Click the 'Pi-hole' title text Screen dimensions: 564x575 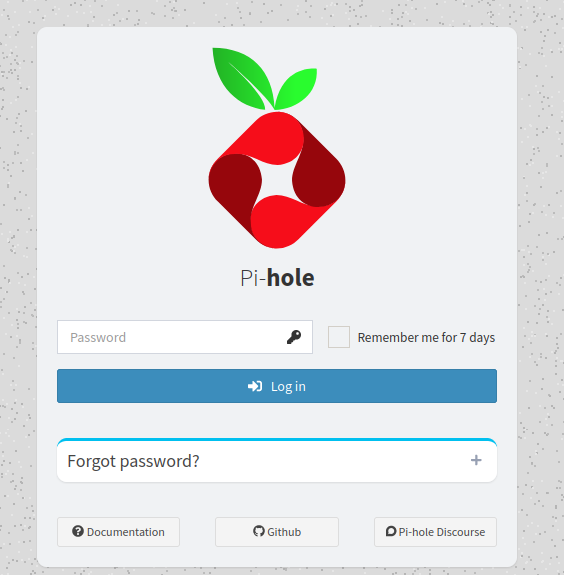point(277,278)
